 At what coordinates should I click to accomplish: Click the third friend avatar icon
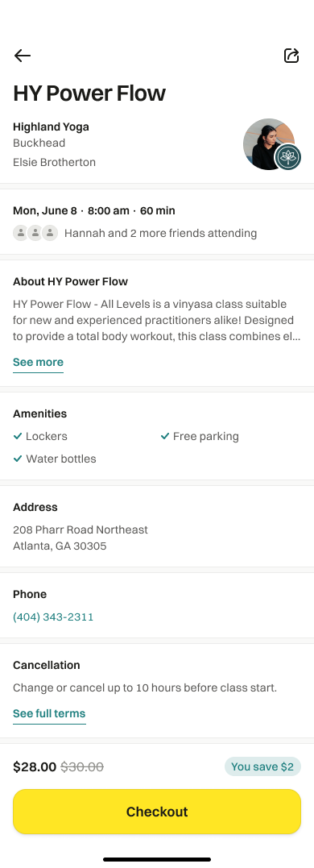click(x=50, y=233)
